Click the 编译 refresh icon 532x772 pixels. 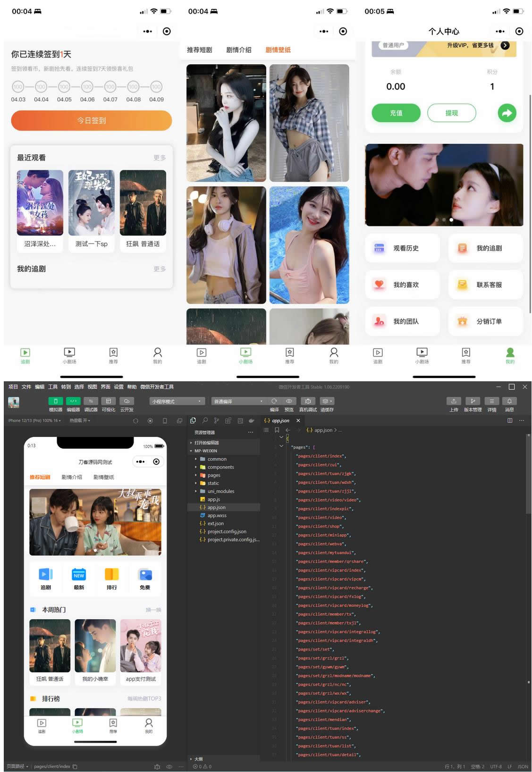(x=274, y=401)
